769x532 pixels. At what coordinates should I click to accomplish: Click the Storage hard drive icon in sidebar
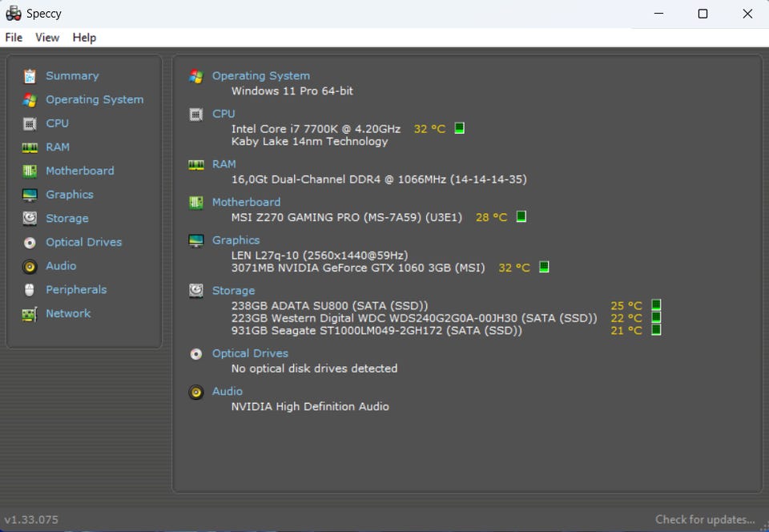coord(30,218)
